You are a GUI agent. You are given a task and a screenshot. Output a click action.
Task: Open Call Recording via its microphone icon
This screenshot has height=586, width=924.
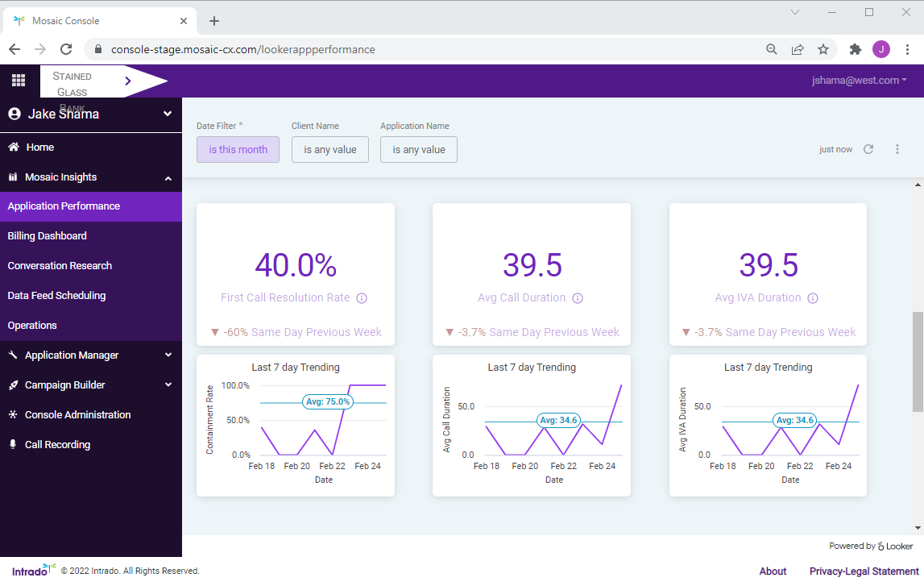coord(13,444)
